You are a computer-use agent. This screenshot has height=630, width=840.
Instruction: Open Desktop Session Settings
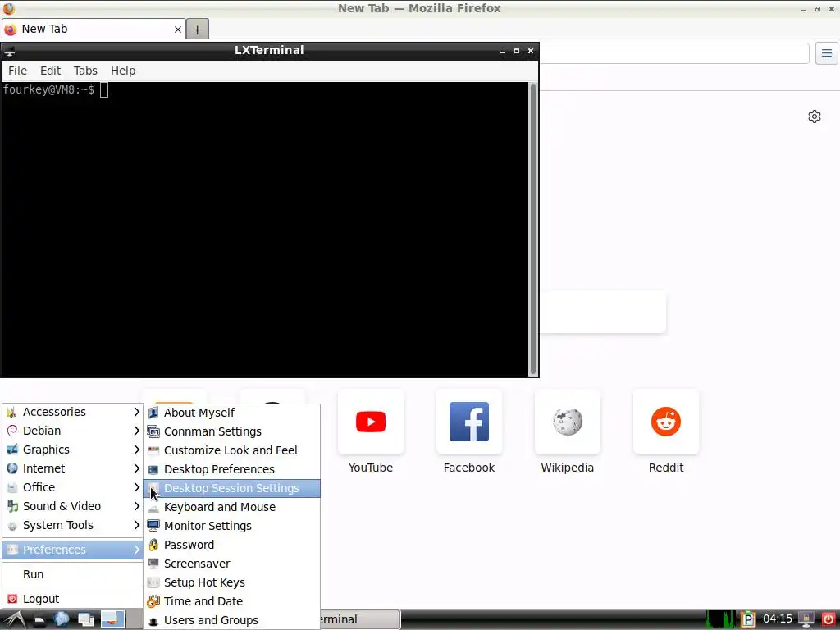tap(232, 488)
